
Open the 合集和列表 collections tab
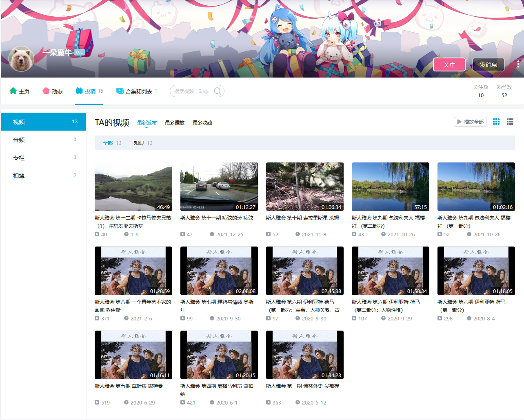pyautogui.click(x=136, y=91)
